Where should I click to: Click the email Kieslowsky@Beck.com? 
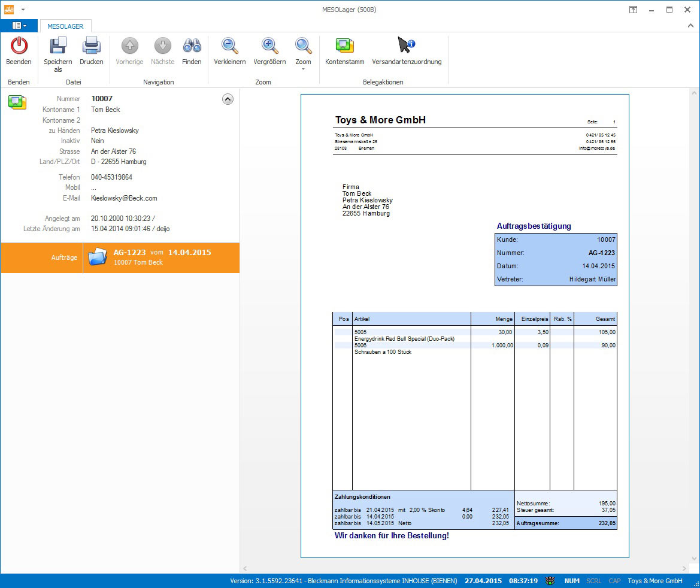(x=124, y=198)
